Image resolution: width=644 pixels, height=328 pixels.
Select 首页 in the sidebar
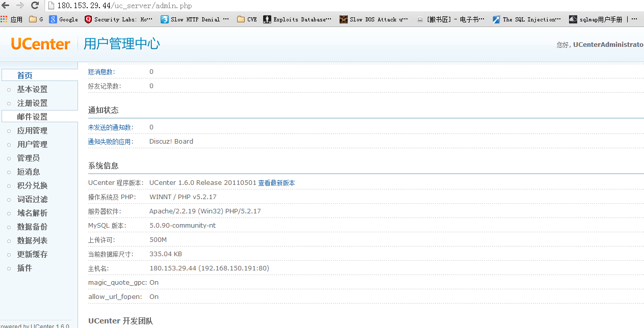click(25, 75)
